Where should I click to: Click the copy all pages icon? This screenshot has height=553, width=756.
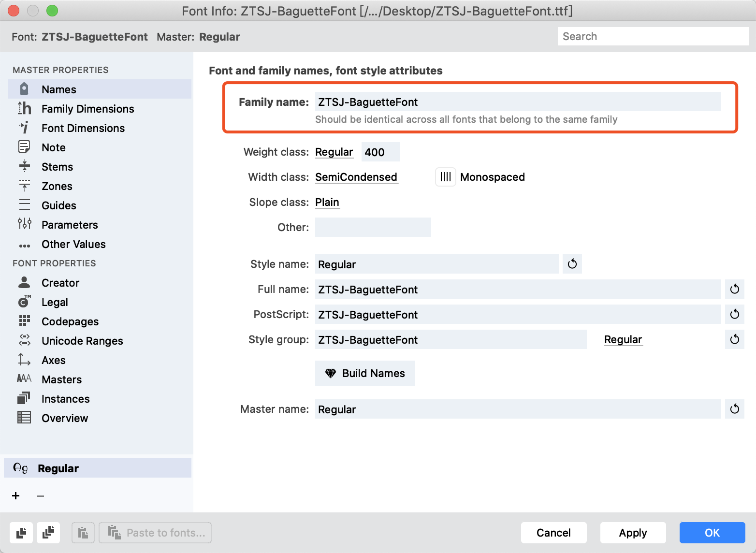click(48, 533)
